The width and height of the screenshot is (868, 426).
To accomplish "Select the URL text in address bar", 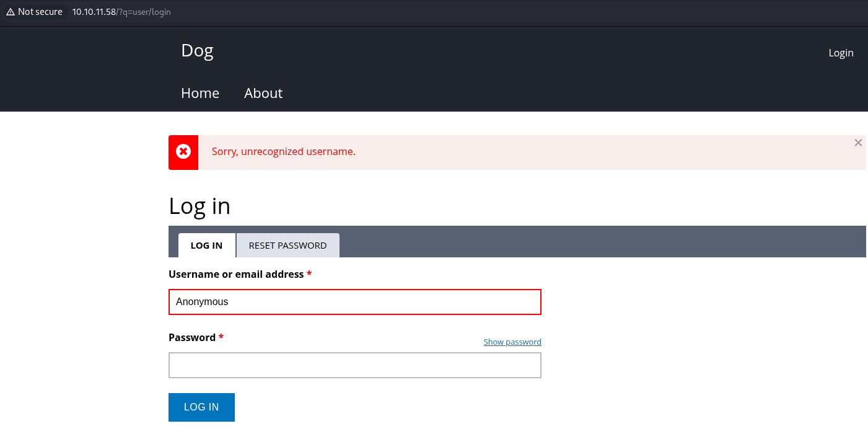I will pos(121,12).
